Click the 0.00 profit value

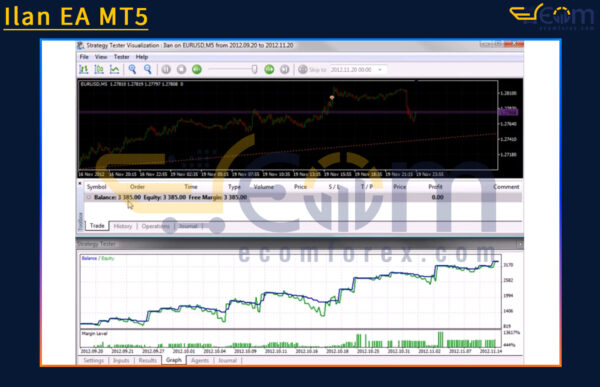(438, 198)
